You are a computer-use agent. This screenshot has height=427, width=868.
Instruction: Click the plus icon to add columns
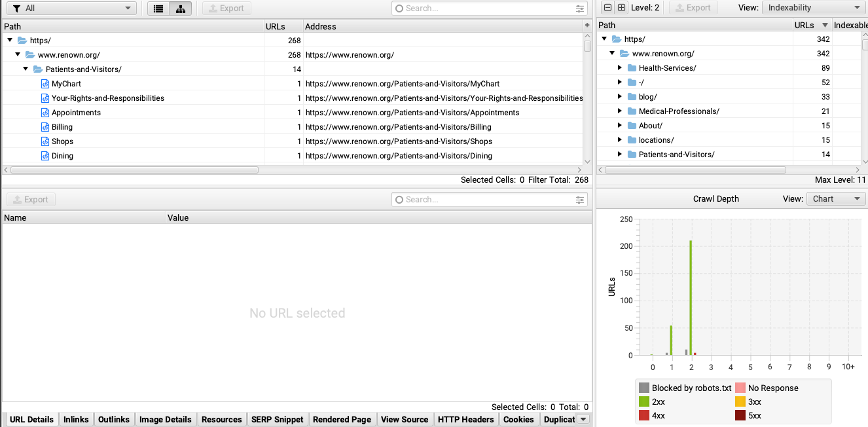click(587, 26)
